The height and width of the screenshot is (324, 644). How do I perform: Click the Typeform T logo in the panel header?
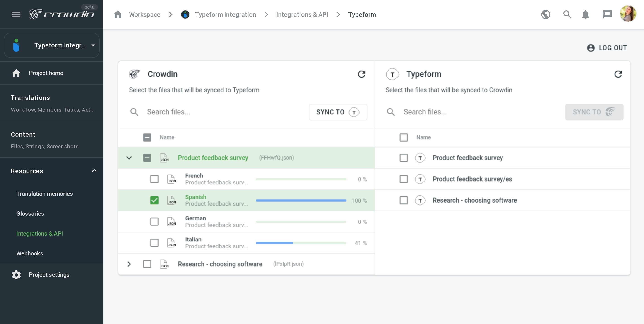[392, 74]
